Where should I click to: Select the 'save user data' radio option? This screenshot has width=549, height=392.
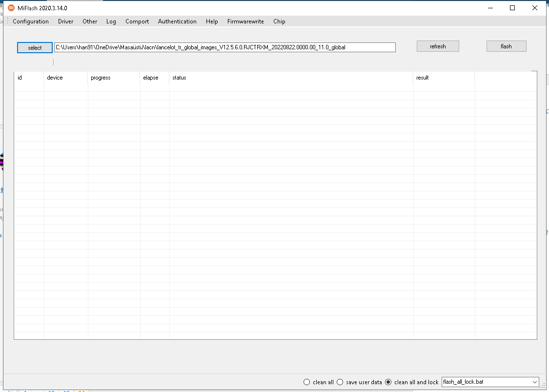point(359,382)
